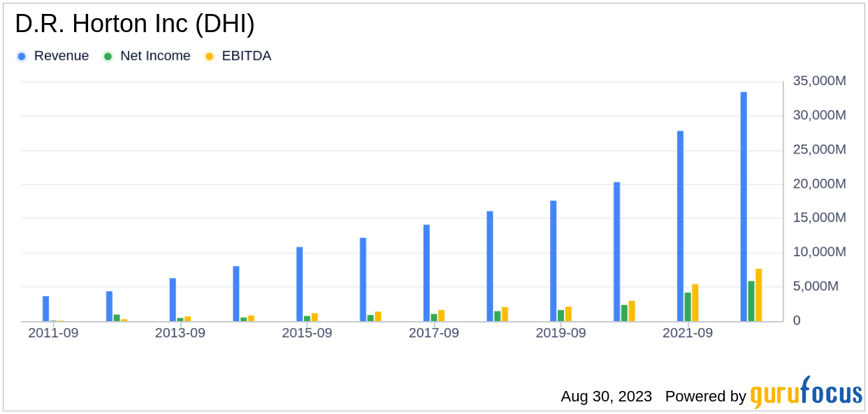The width and height of the screenshot is (868, 414).
Task: Click the green Net Income bar for 2021-09
Action: click(688, 307)
